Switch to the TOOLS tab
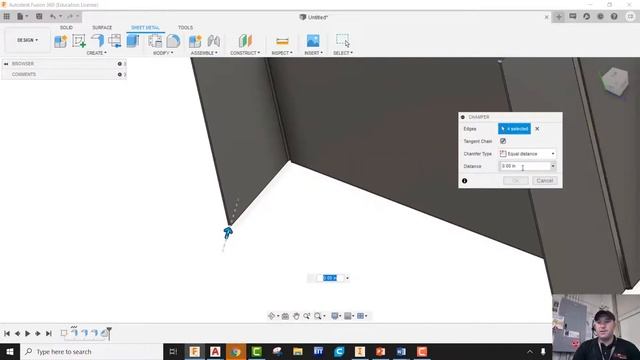Image resolution: width=640 pixels, height=360 pixels. tap(185, 27)
